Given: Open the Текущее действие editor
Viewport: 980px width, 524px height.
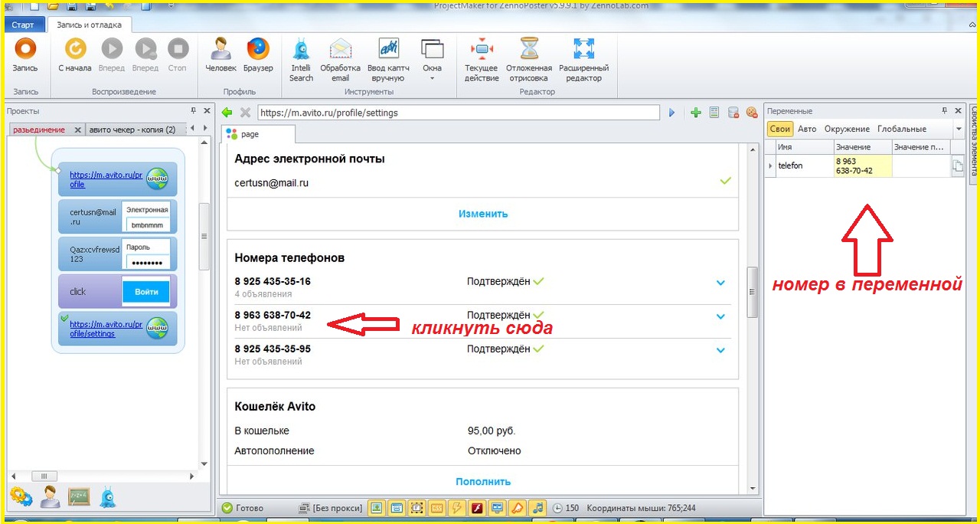Looking at the screenshot, I should 482,60.
